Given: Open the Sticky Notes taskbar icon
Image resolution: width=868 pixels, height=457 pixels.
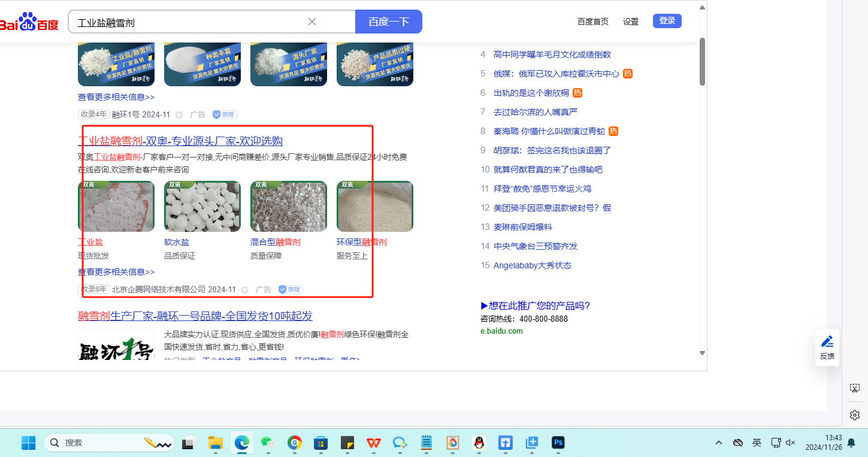Looking at the screenshot, I should (347, 443).
